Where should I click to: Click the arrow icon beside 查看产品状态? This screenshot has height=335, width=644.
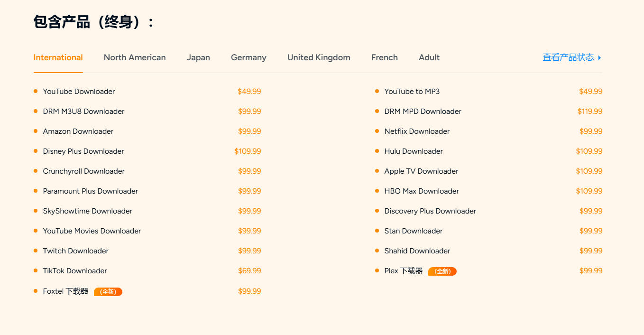click(600, 58)
